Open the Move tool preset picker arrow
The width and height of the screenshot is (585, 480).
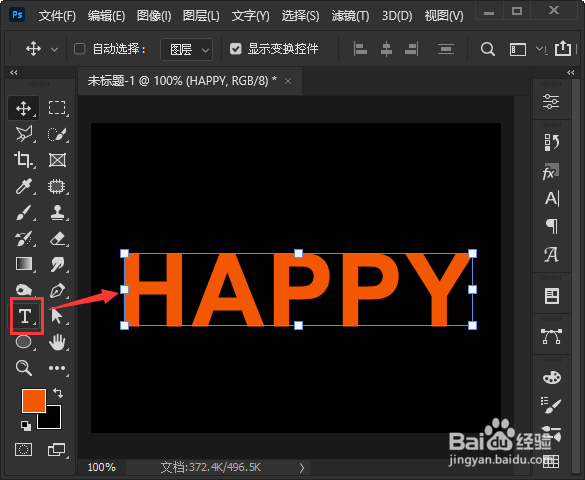[x=54, y=49]
